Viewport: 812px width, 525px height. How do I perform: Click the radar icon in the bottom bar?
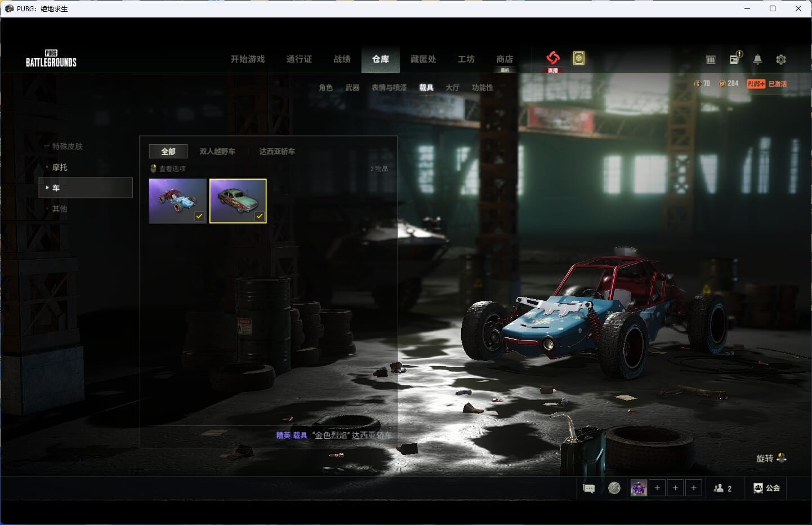click(614, 488)
